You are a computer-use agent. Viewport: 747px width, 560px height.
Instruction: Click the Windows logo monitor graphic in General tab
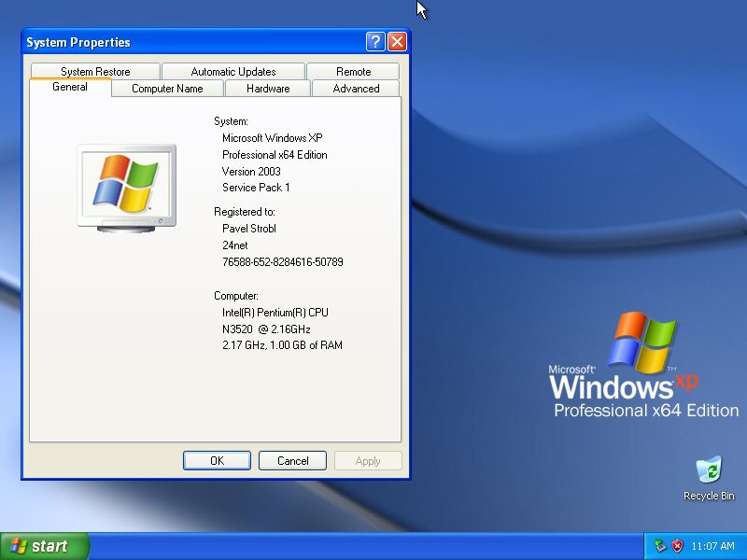pos(126,182)
